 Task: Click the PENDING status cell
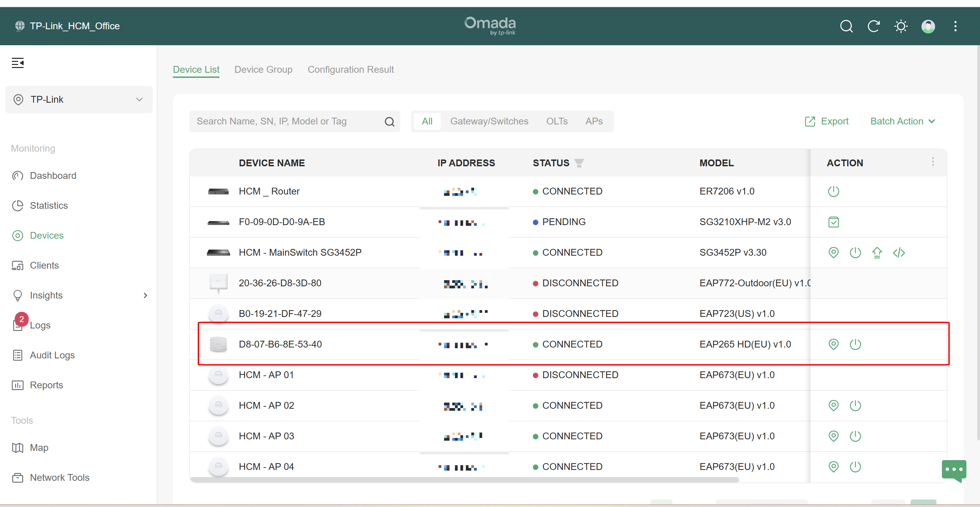tap(559, 222)
